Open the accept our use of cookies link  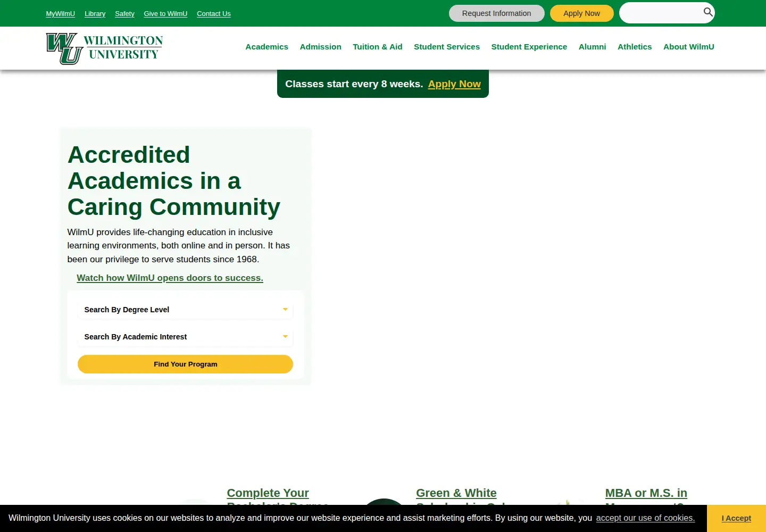coord(645,518)
